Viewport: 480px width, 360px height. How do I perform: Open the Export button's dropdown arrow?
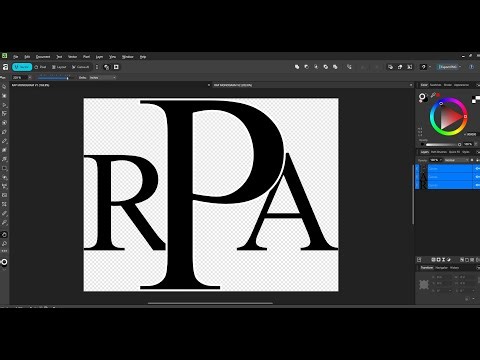(x=460, y=67)
